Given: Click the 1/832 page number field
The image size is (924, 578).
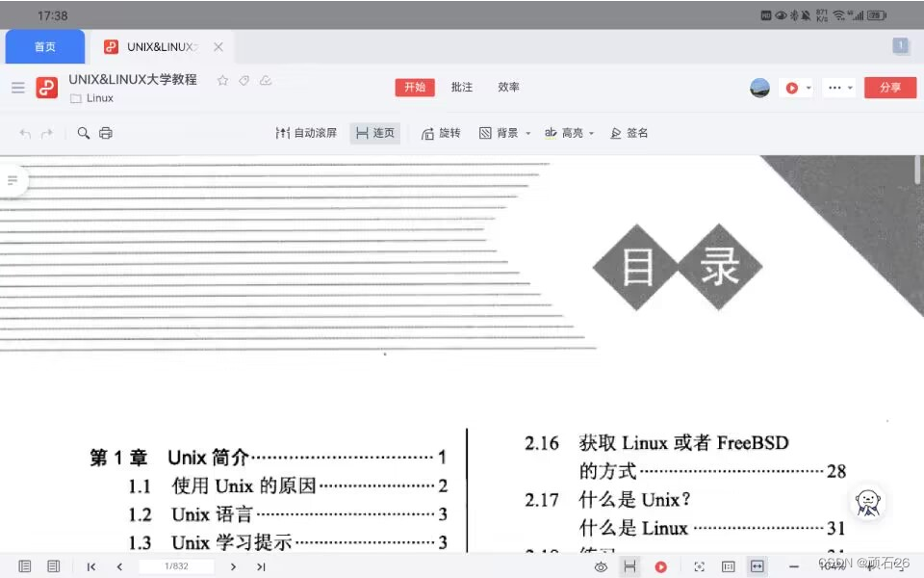Looking at the screenshot, I should [x=176, y=566].
